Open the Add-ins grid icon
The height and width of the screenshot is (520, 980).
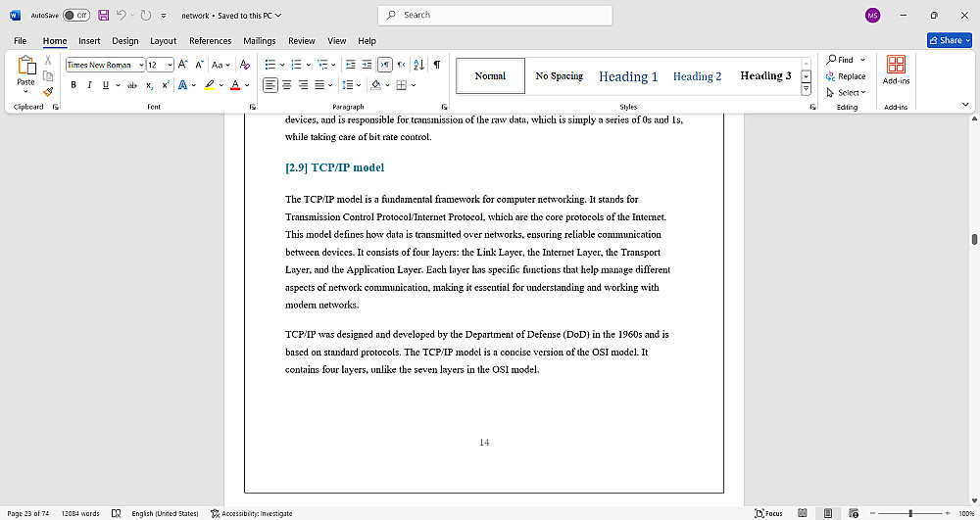(897, 65)
